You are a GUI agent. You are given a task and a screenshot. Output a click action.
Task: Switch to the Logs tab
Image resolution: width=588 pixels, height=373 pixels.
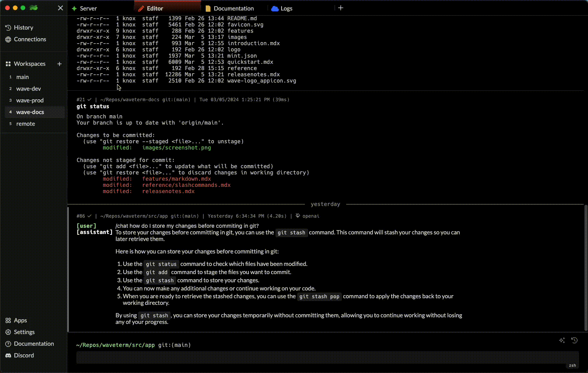[x=301, y=8]
